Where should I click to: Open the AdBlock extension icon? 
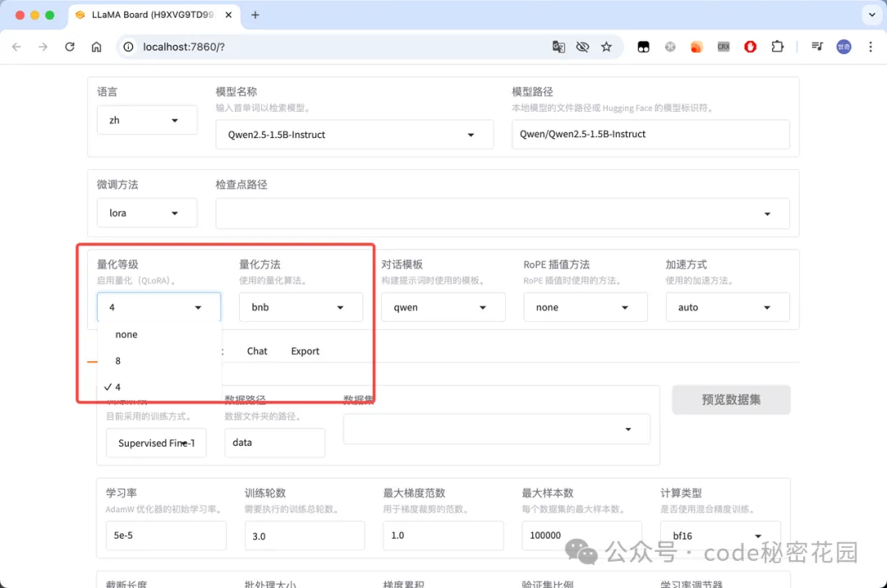point(750,47)
